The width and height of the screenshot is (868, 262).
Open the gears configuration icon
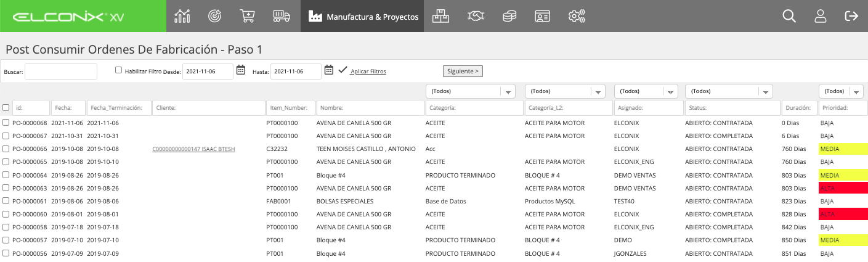[577, 16]
